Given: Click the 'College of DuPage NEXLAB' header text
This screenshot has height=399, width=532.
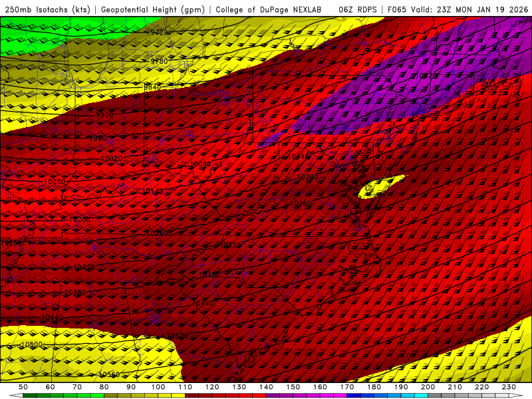Looking at the screenshot, I should pyautogui.click(x=269, y=9).
